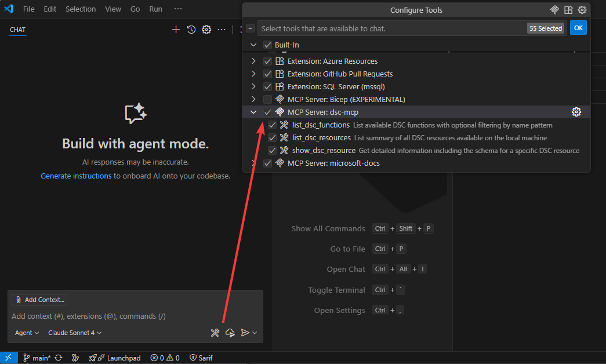Collapse the MCP Server: dsc-mcp tree node

click(x=253, y=112)
